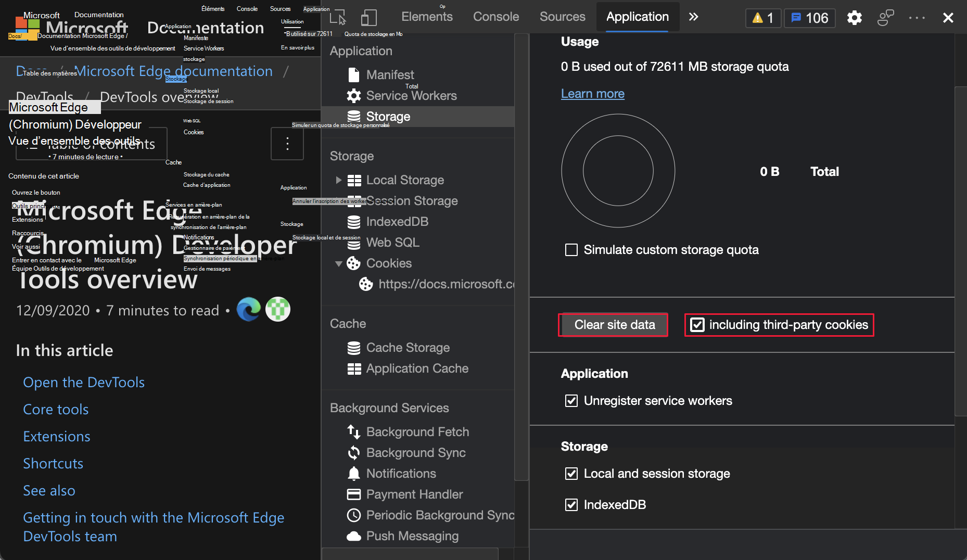Click the Storage database icon in Application section

(354, 117)
